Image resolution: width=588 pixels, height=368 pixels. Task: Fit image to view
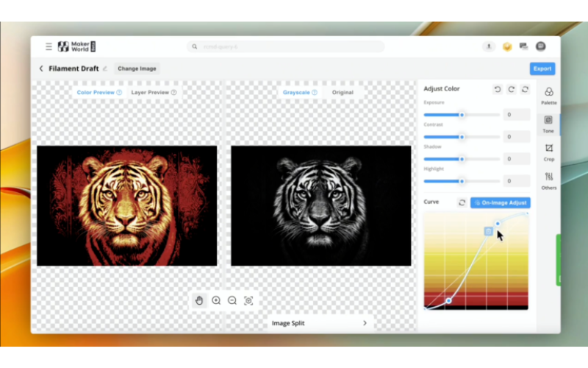(x=248, y=300)
